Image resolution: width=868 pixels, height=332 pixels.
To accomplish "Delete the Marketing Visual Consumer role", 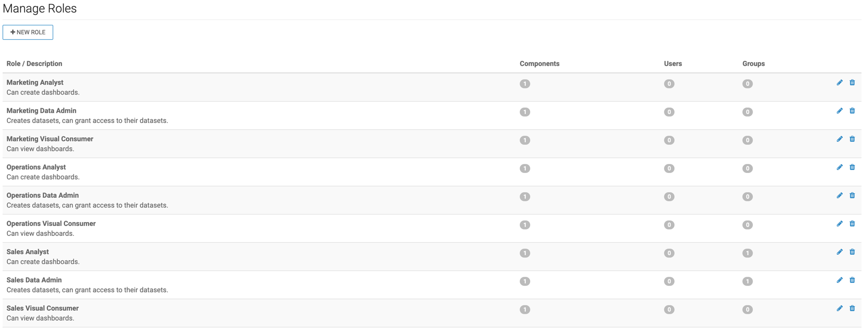I will 852,139.
